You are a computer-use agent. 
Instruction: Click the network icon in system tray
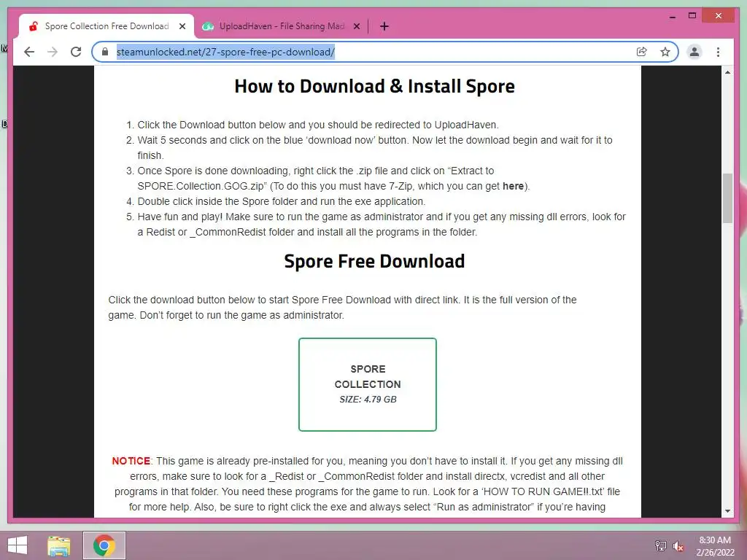(x=661, y=545)
